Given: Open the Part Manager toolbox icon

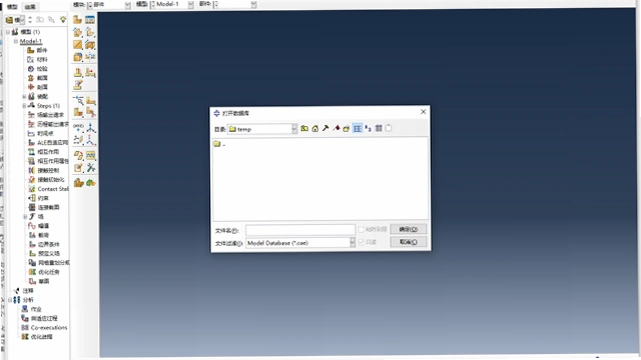Looking at the screenshot, I should (90, 20).
